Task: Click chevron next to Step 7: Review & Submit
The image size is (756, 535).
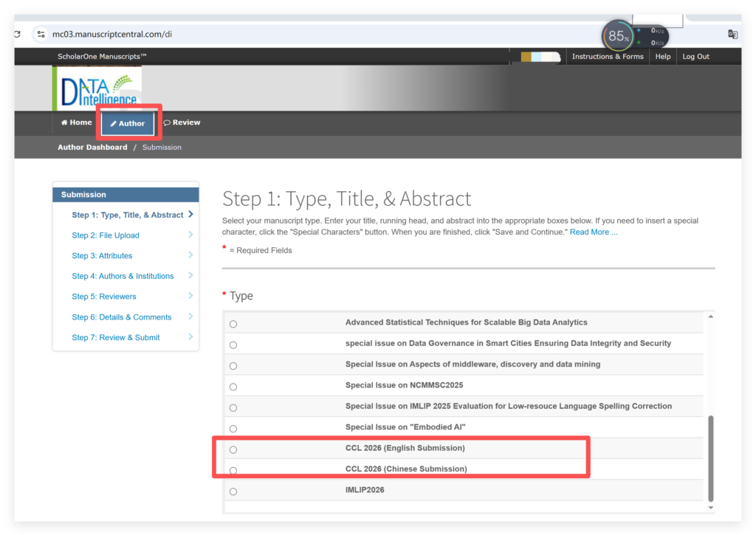Action: (x=191, y=337)
